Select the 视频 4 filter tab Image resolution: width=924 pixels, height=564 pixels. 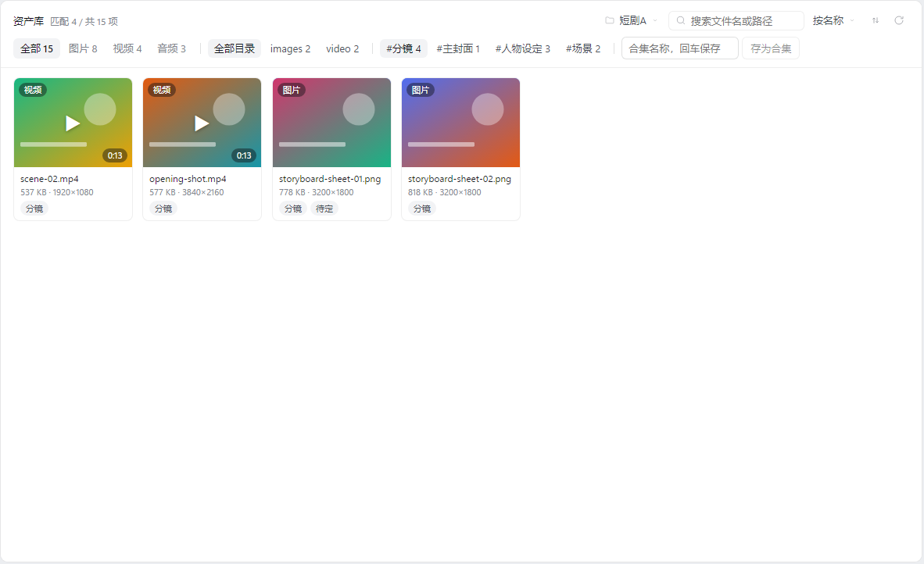(x=127, y=48)
